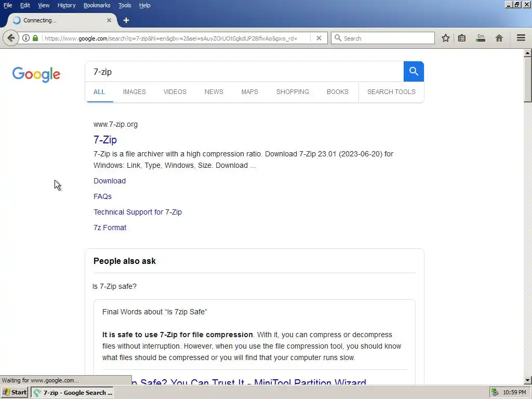This screenshot has height=399, width=532.
Task: Select the ALL results tab
Action: coord(99,92)
